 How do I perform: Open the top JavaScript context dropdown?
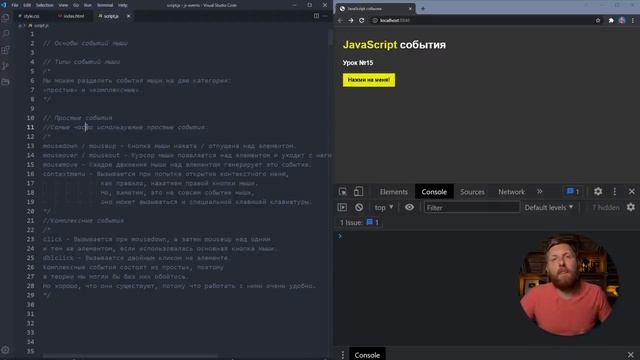384,207
